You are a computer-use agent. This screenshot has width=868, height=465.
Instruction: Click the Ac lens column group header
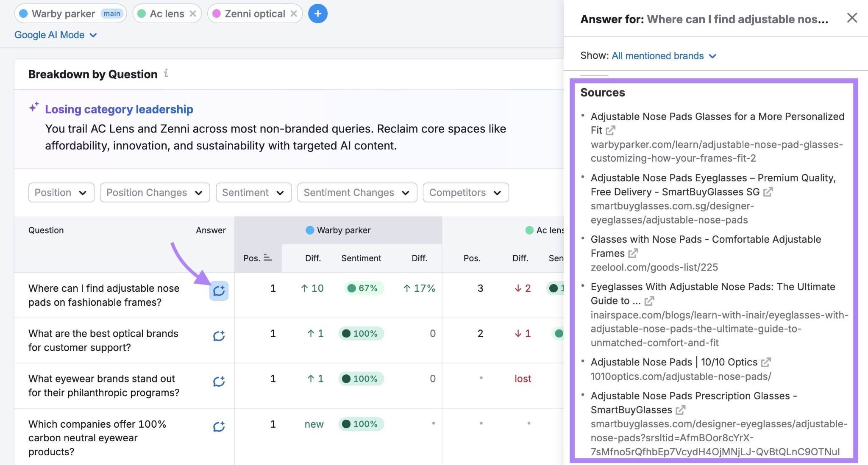coord(545,230)
